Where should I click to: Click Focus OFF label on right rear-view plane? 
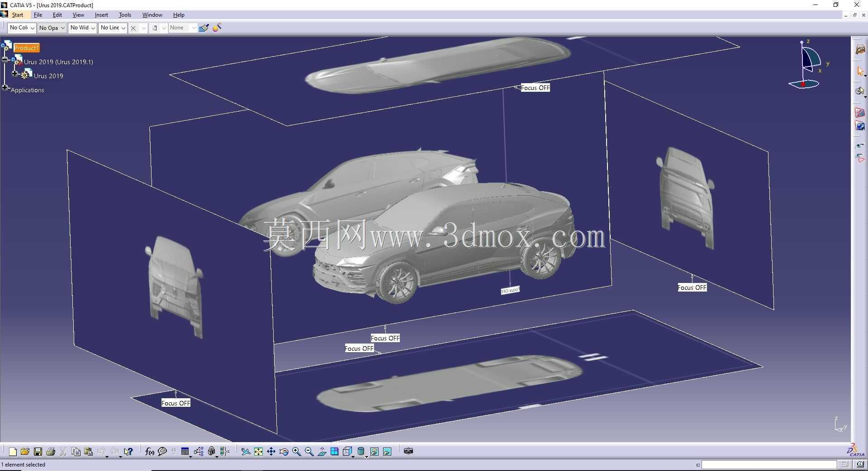coord(692,287)
